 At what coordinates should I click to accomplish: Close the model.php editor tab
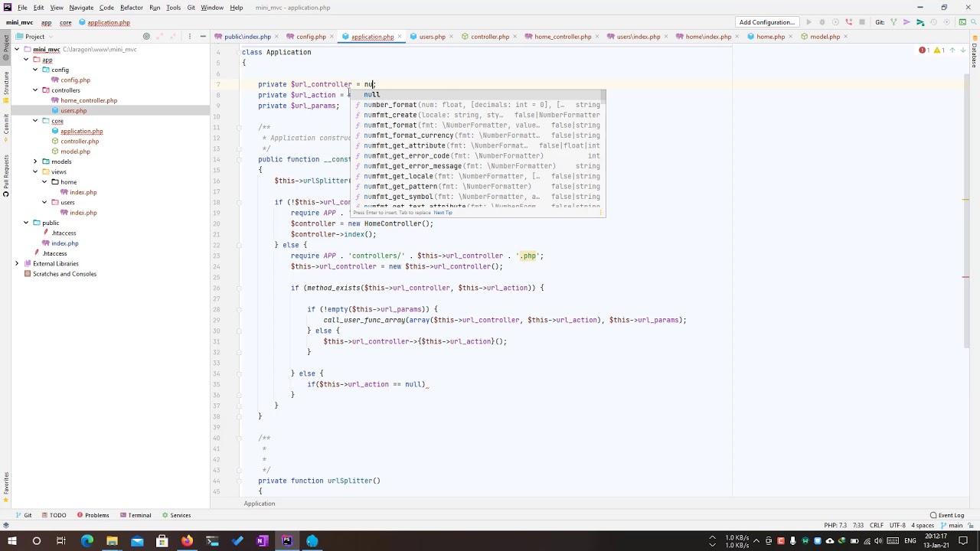coord(846,37)
